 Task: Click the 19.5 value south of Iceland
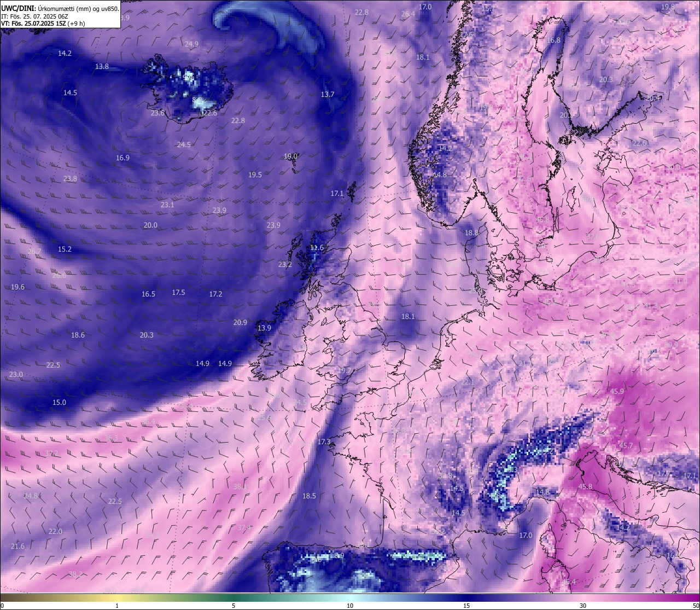point(255,175)
